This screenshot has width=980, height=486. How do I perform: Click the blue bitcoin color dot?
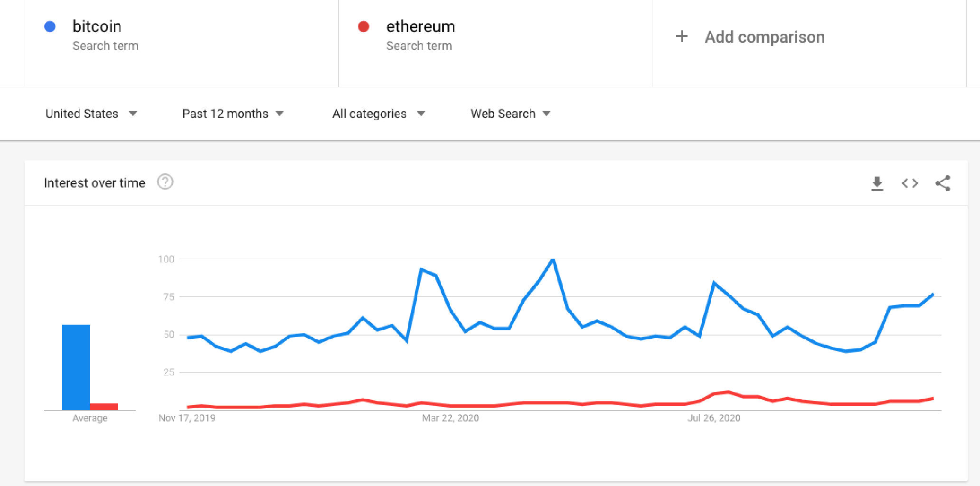50,27
